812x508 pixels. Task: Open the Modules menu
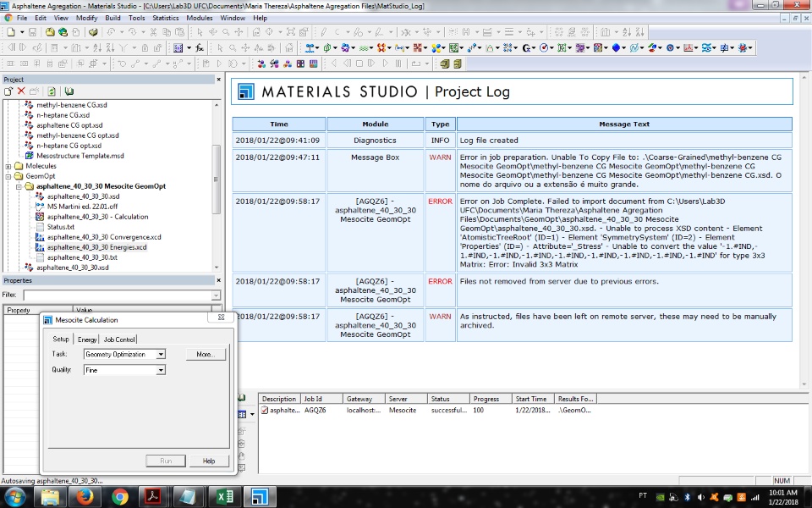point(200,18)
